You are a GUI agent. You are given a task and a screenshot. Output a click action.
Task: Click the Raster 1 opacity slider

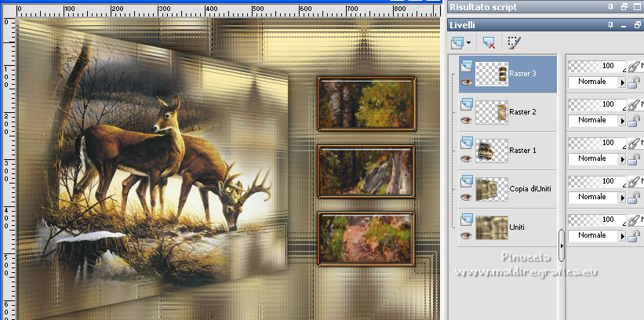(598, 142)
